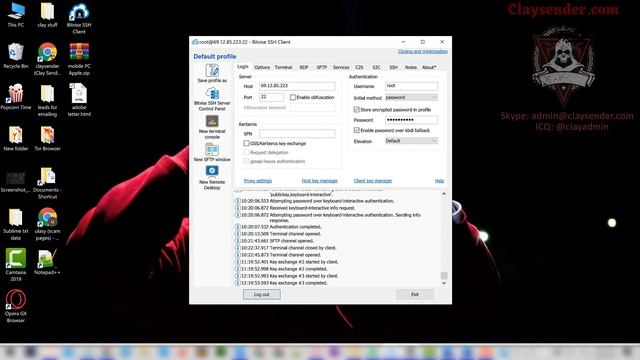
Task: Switch to the S2C tab
Action: (376, 67)
